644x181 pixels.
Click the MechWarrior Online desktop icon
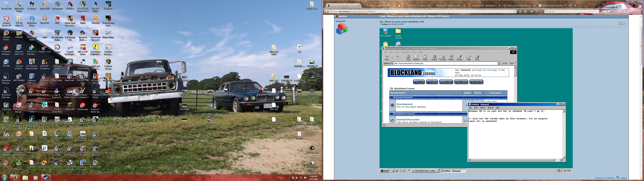pos(57,36)
